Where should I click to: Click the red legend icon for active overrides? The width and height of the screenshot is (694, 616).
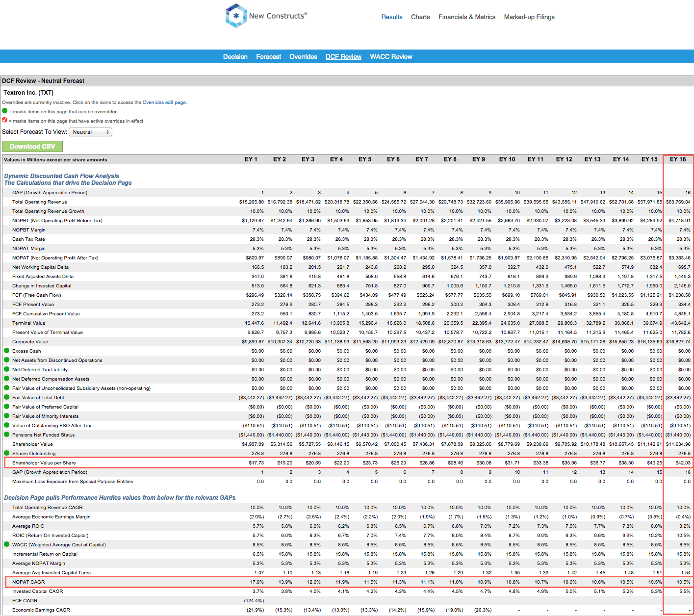5,120
